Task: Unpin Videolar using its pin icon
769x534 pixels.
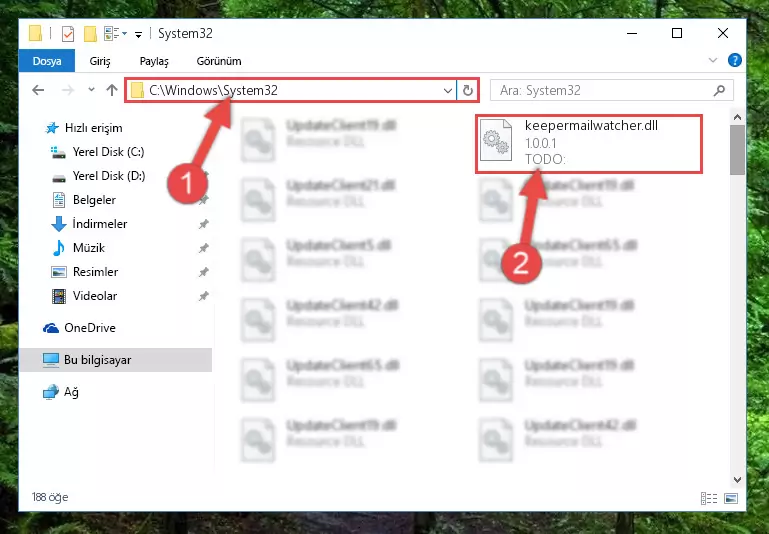Action: 204,296
